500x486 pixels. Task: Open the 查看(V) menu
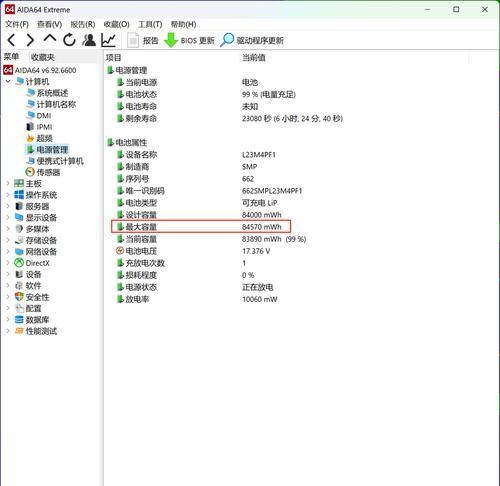click(x=49, y=24)
